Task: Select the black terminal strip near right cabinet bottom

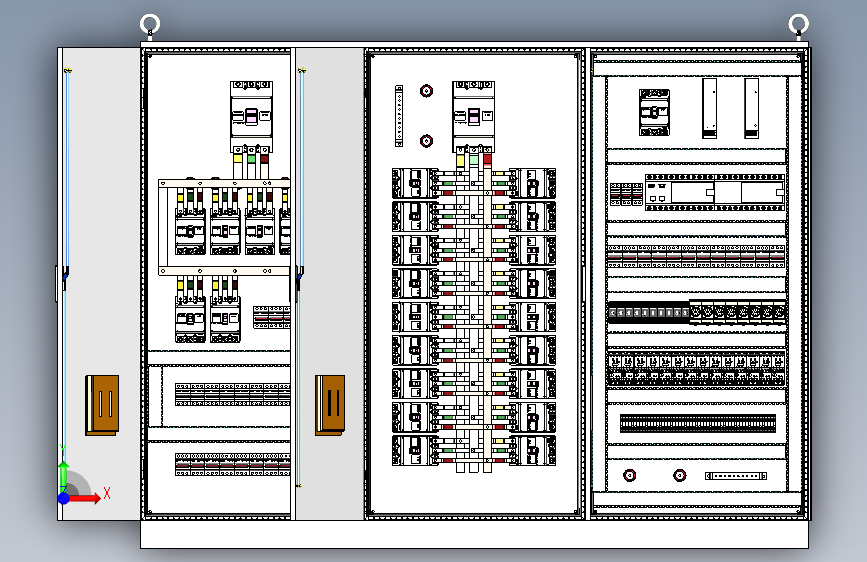Action: coord(698,424)
